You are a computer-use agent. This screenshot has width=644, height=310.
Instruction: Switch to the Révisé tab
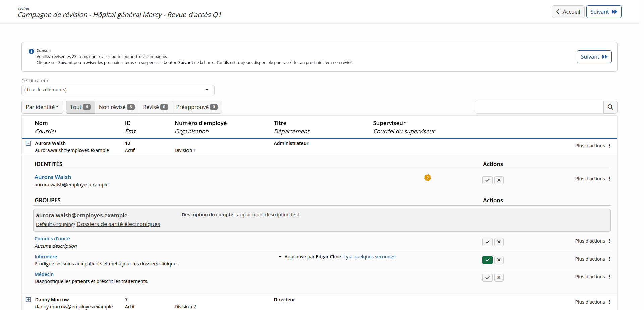[x=155, y=107]
